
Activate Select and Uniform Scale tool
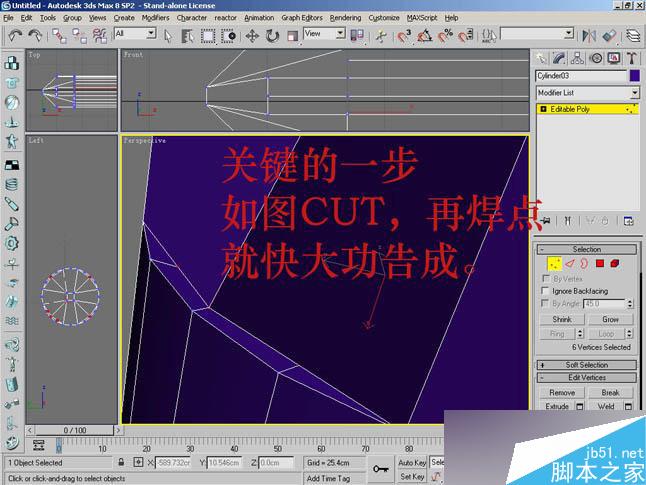293,36
